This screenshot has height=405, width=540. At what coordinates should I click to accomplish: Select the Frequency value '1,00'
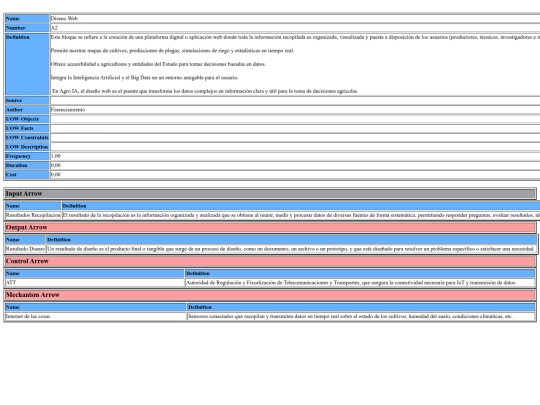point(56,156)
